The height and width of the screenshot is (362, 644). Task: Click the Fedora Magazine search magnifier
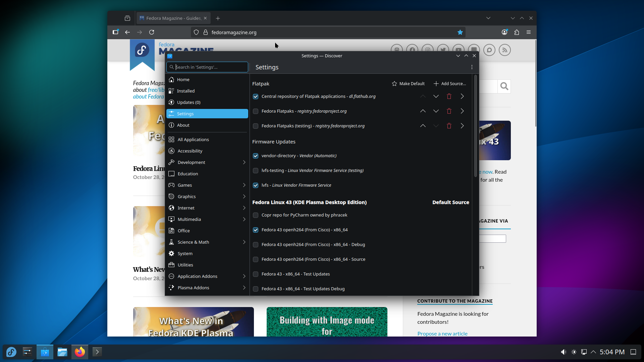coord(504,87)
